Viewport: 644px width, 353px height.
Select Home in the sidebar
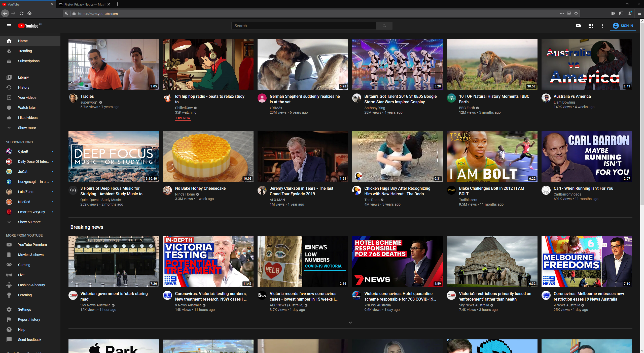30,41
